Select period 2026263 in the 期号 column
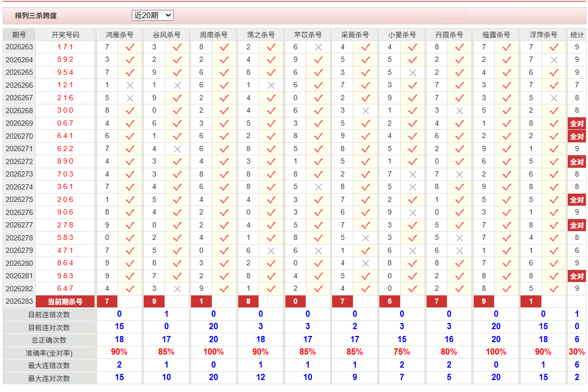 [x=19, y=47]
